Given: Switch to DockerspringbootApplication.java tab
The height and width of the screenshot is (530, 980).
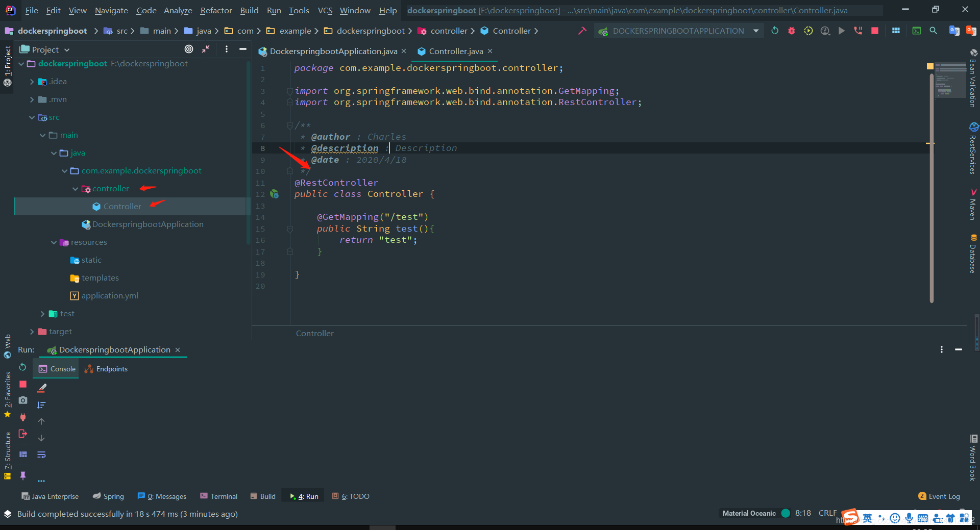Looking at the screenshot, I should [x=333, y=51].
